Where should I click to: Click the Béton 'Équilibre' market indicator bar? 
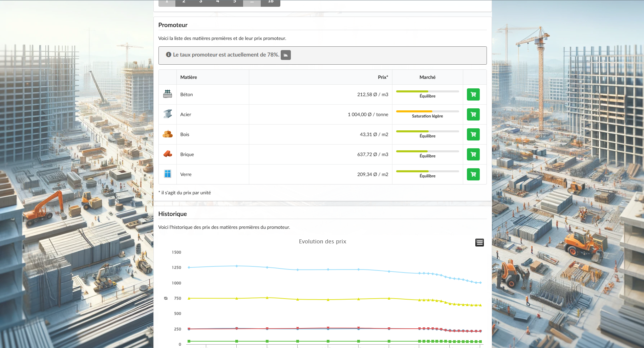(x=427, y=91)
